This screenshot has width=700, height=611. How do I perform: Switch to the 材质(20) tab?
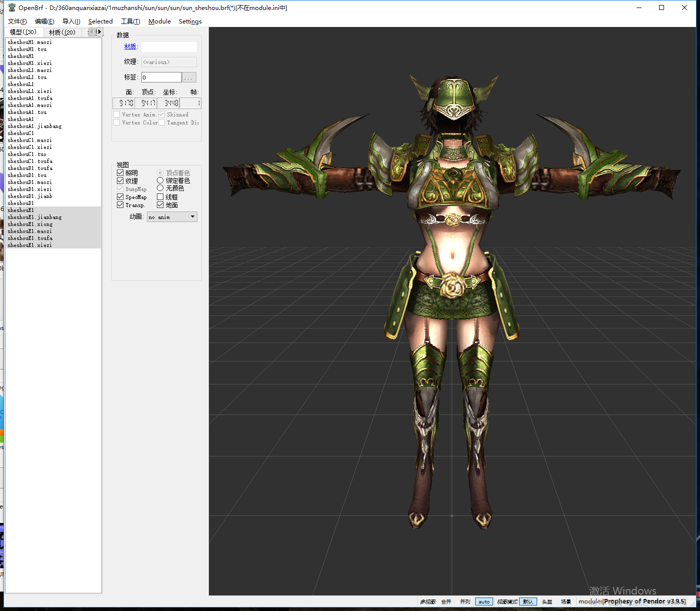62,32
